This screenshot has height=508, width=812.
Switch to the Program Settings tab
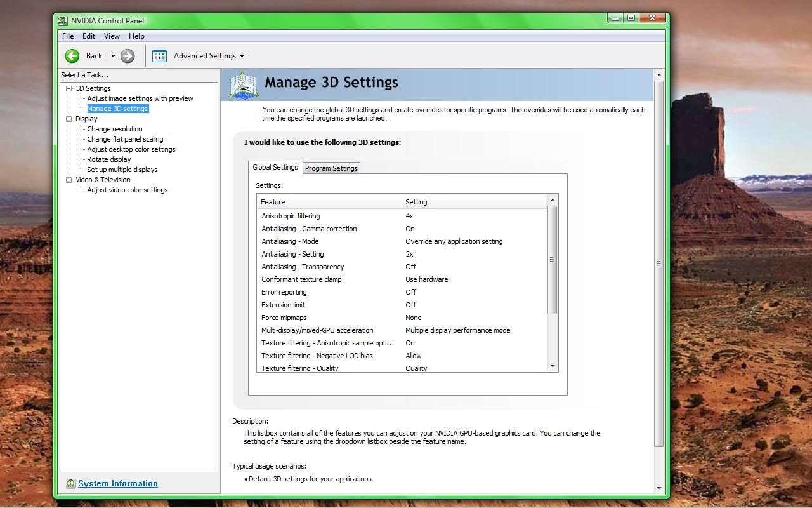331,168
